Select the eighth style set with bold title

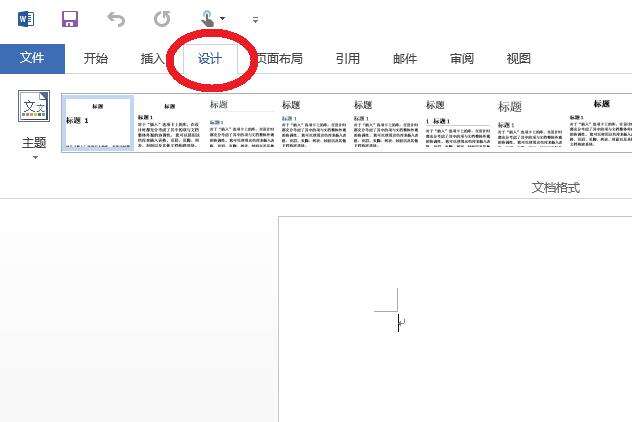600,123
